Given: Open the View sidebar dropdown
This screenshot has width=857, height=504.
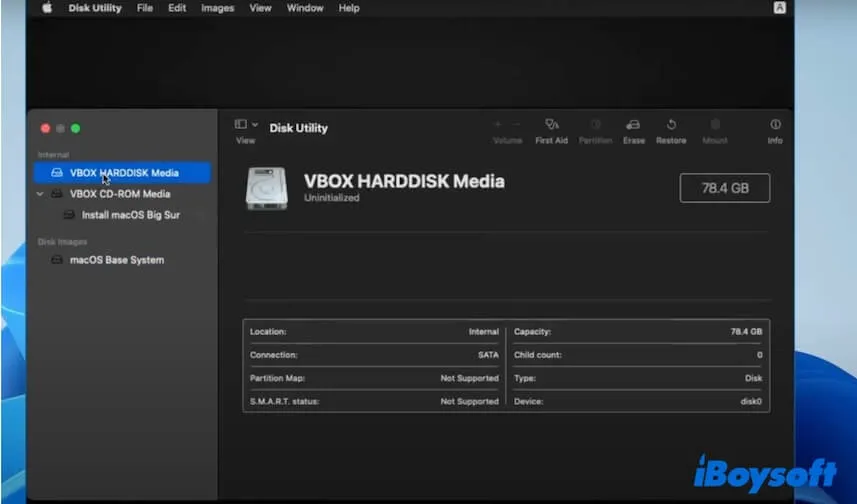Looking at the screenshot, I should [245, 125].
